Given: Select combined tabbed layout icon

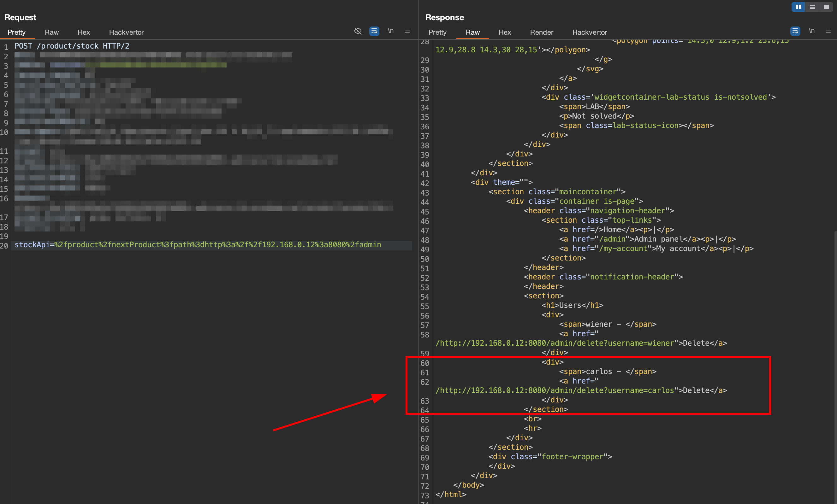Looking at the screenshot, I should (826, 7).
